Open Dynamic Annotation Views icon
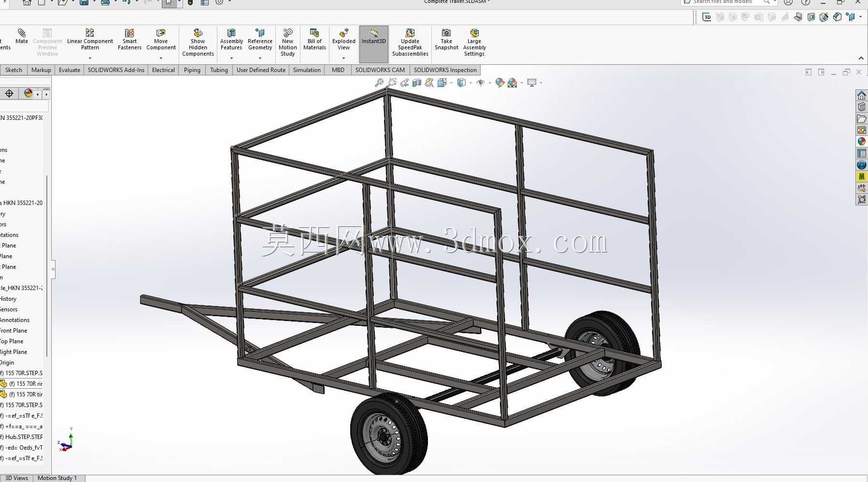The width and height of the screenshot is (868, 482). click(x=429, y=83)
